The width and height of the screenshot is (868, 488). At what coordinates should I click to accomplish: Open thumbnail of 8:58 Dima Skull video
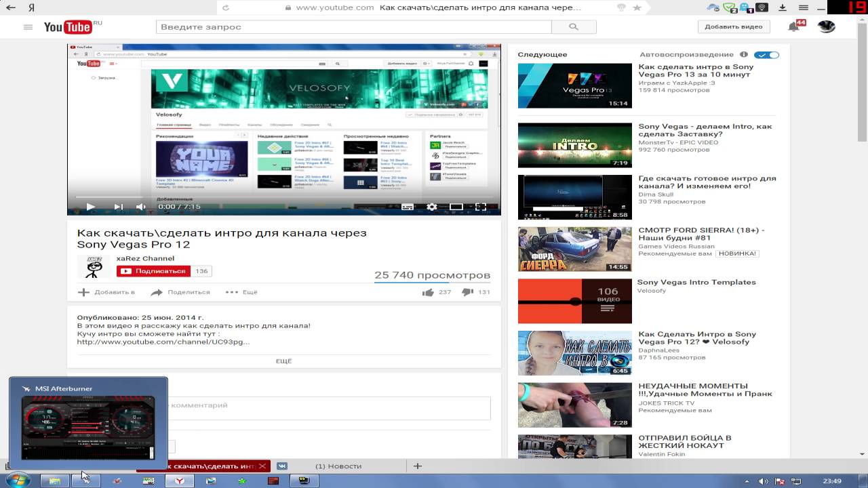[x=574, y=197]
